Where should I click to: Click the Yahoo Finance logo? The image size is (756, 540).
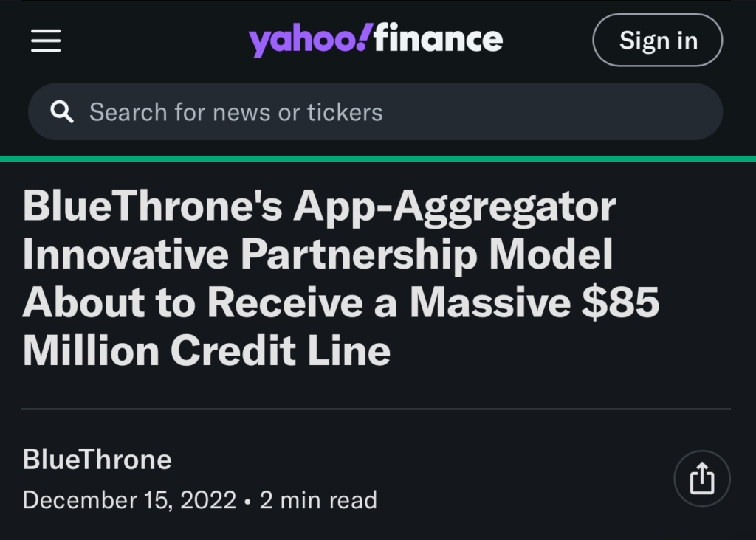tap(376, 40)
